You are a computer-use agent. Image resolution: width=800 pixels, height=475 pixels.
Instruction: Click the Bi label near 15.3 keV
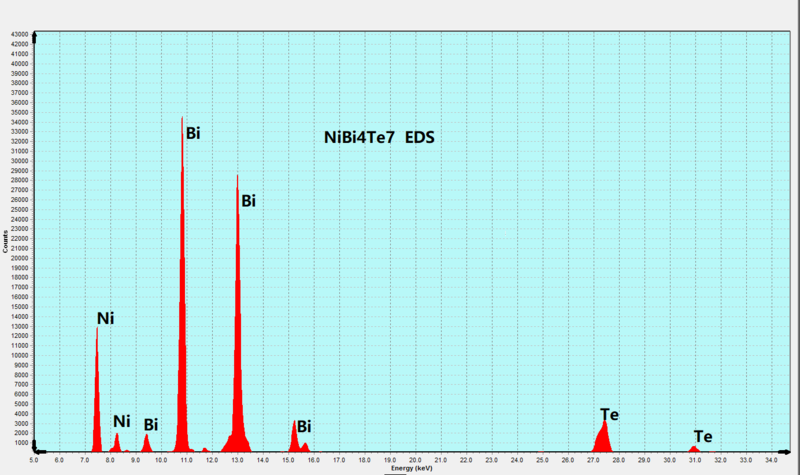click(x=304, y=426)
